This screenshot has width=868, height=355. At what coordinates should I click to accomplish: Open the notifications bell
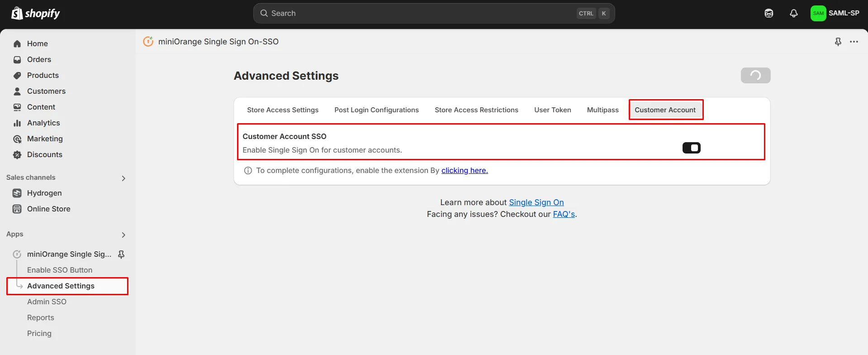(794, 14)
